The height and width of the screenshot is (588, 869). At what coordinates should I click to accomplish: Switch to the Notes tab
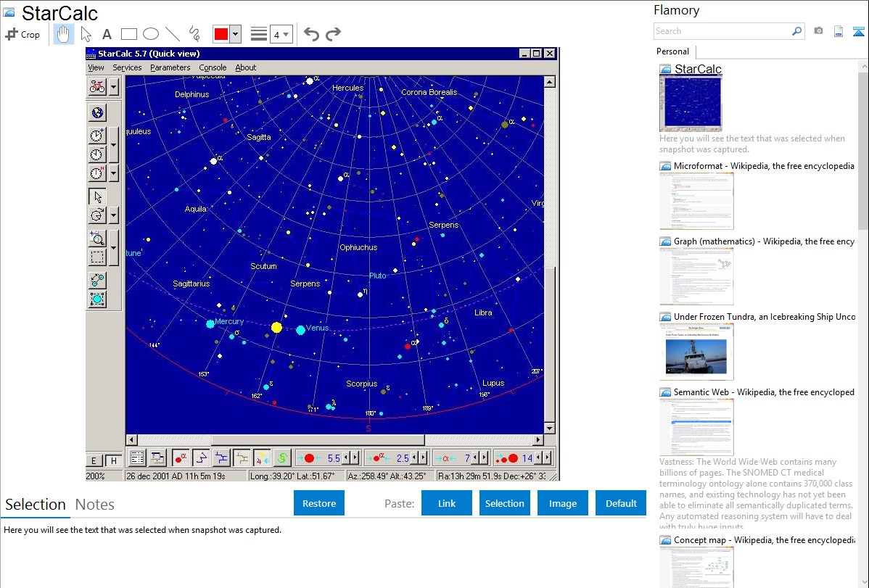[95, 505]
